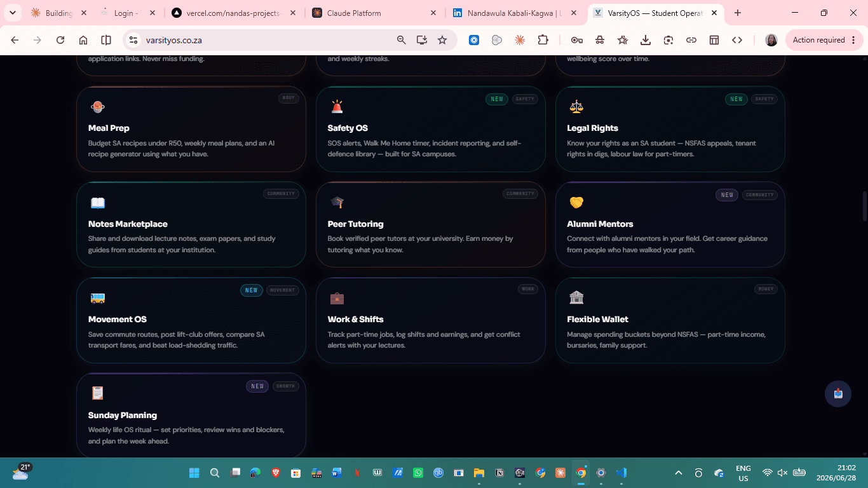The height and width of the screenshot is (488, 868).
Task: Open Windows taskbar search
Action: point(215,473)
